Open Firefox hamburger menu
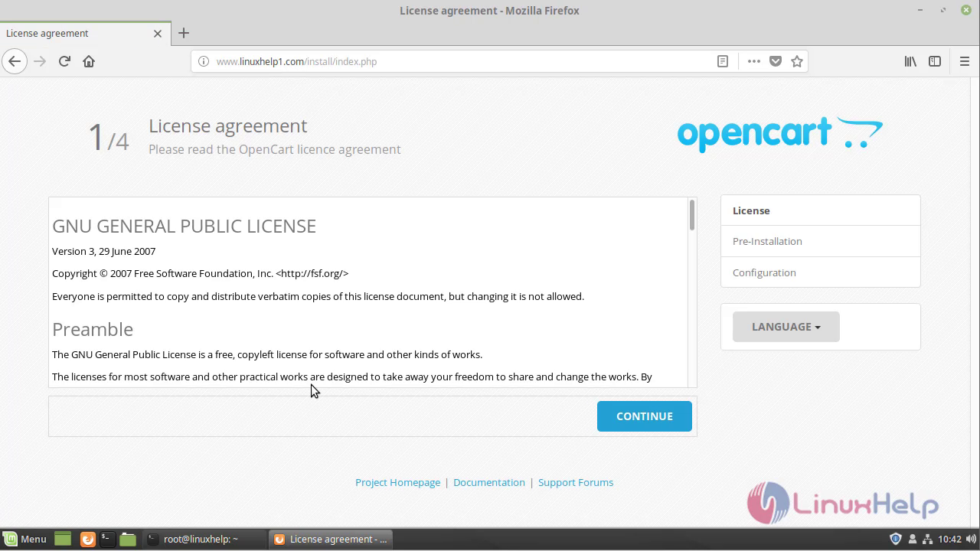This screenshot has width=980, height=551. click(965, 61)
